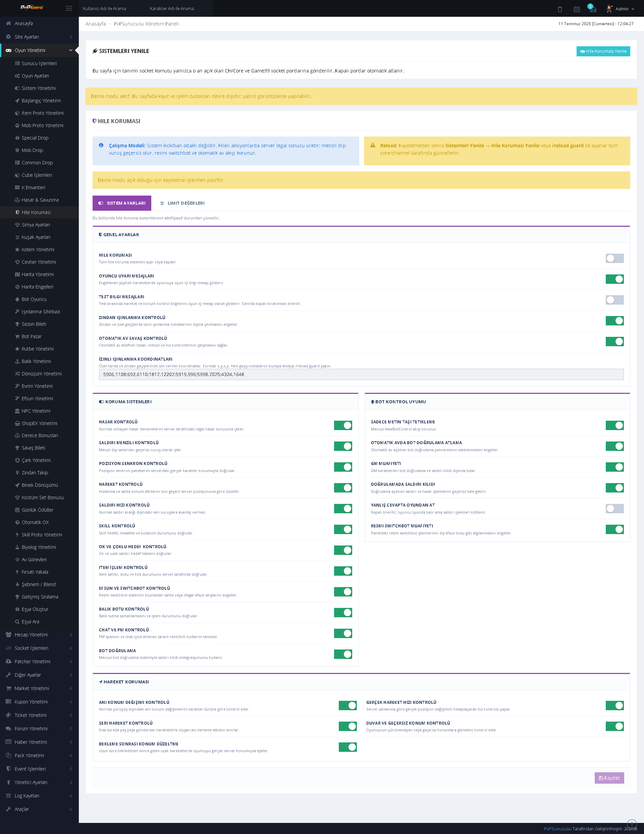Toggle the Skill Kontrolü switch

click(343, 529)
